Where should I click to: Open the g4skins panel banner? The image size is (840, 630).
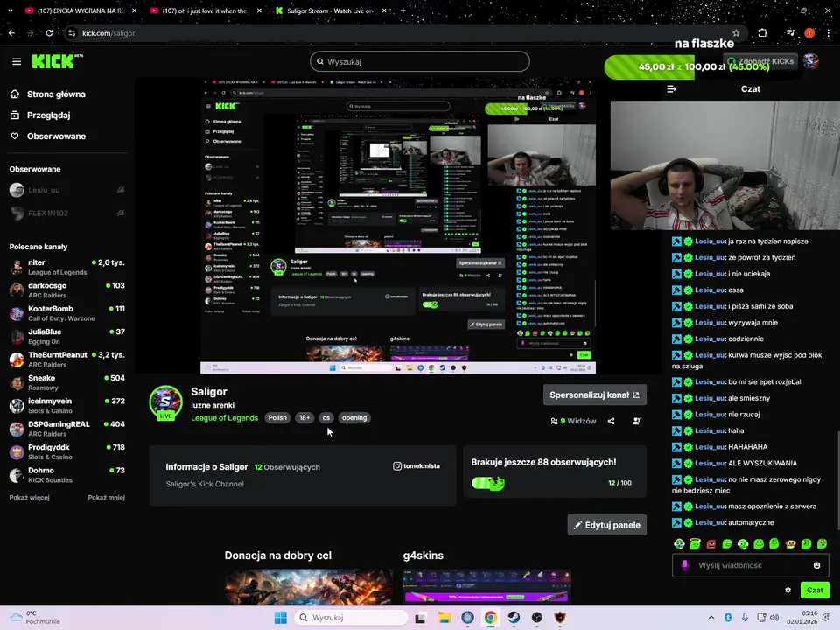(487, 586)
